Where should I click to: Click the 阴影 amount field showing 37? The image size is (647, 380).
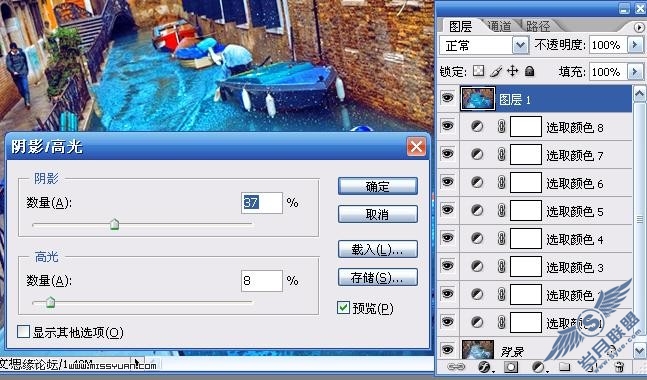[262, 203]
